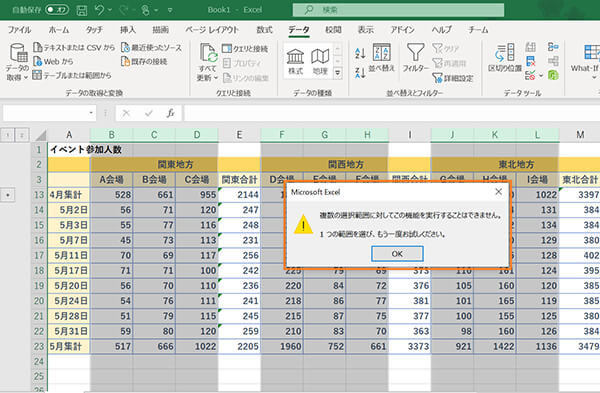Switch to the 表示 tab

365,30
